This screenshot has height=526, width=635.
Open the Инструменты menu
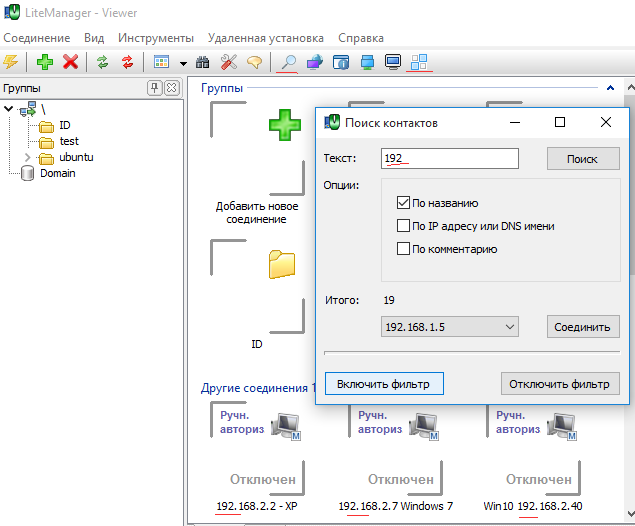(x=156, y=38)
